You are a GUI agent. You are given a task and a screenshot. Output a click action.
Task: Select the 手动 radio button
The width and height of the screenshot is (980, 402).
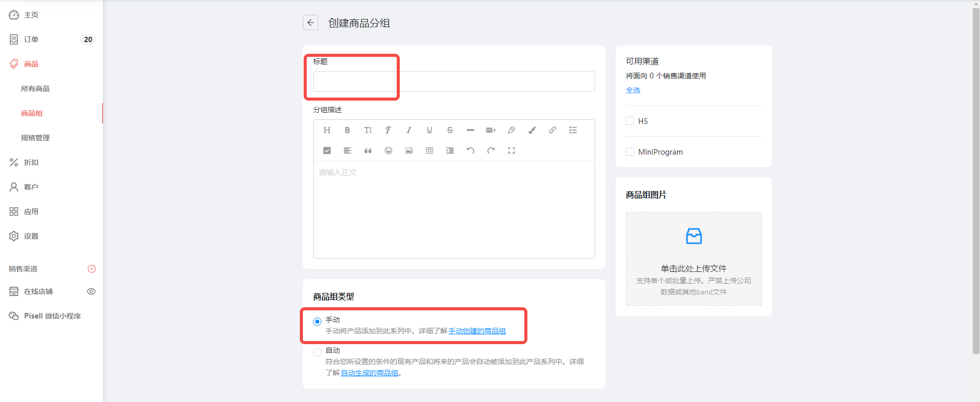[x=317, y=322]
